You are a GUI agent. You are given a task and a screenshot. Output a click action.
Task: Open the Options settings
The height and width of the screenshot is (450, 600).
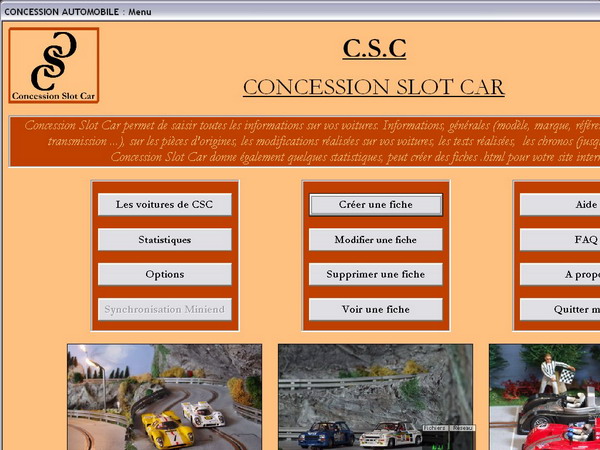click(x=164, y=274)
